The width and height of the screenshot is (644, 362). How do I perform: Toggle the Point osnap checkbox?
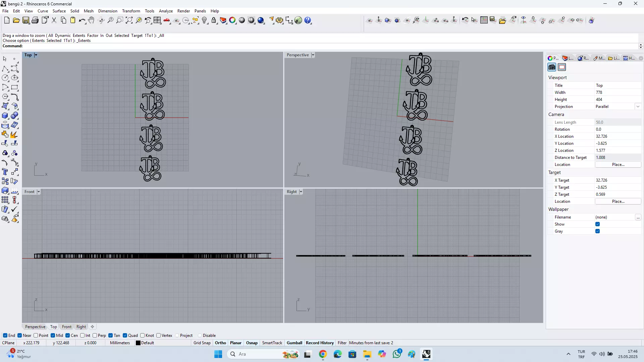(36, 336)
